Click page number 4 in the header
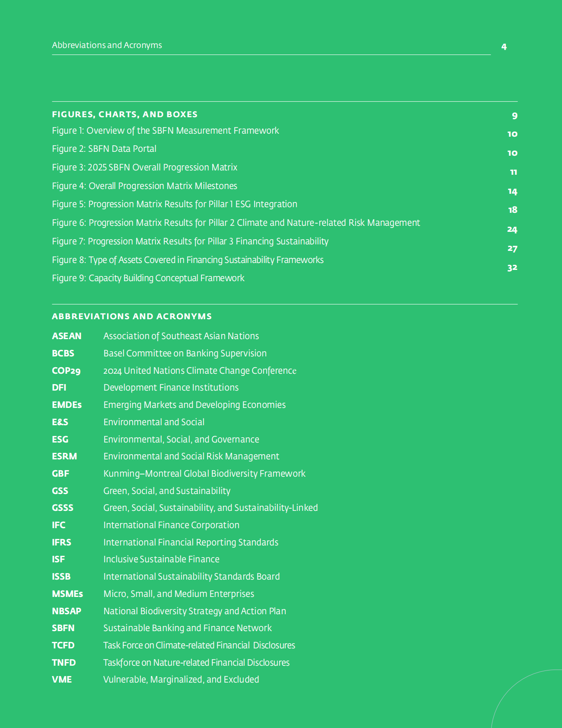The image size is (562, 728). 504,47
